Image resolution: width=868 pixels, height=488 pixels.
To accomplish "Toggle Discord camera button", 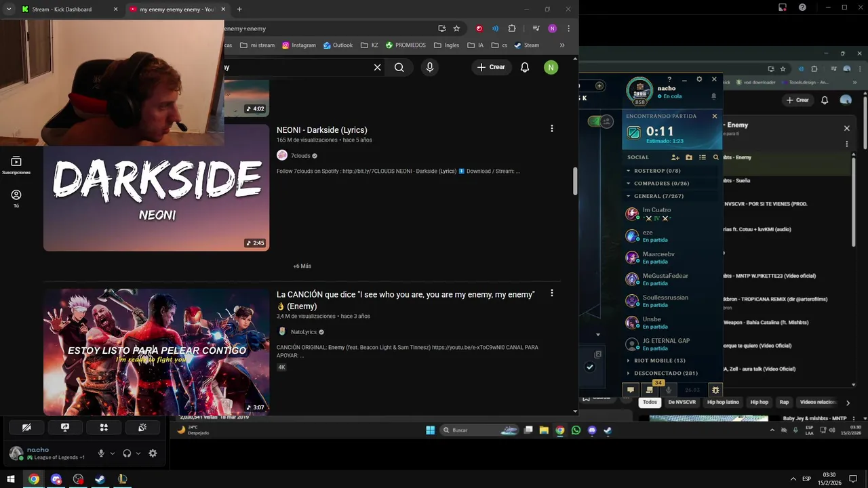I will pyautogui.click(x=26, y=428).
